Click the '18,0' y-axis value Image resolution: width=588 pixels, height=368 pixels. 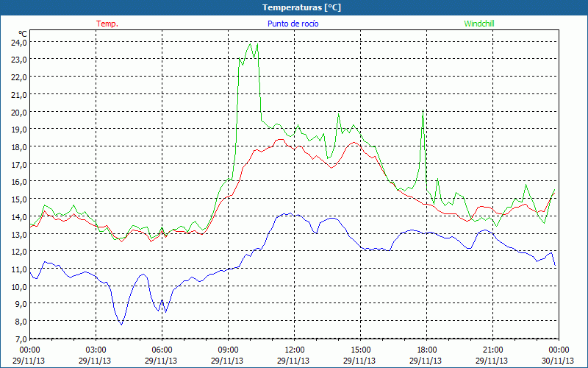[18, 147]
